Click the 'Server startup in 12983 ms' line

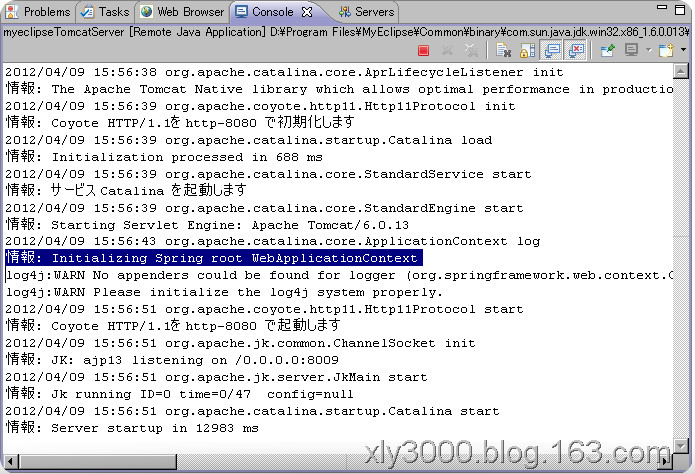pyautogui.click(x=132, y=427)
